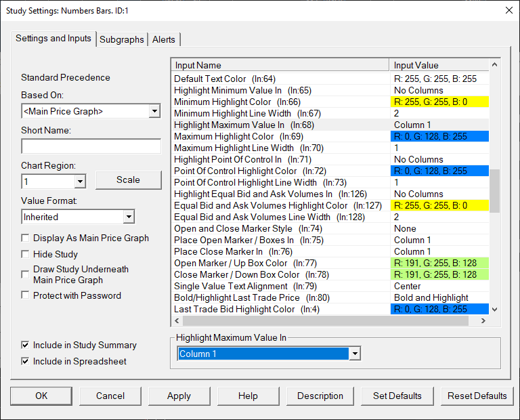Click Set Defaults button
The width and height of the screenshot is (520, 420).
click(x=397, y=396)
